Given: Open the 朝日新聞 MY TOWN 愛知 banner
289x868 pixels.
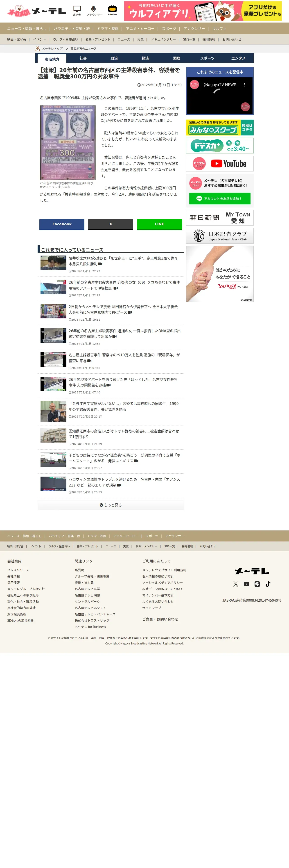Looking at the screenshot, I should pyautogui.click(x=220, y=218).
